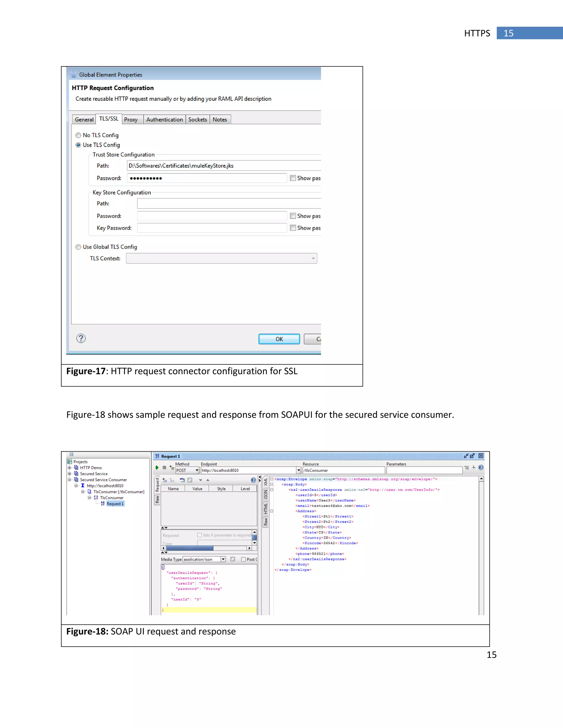This screenshot has height=728, width=563.
Task: Toggle the Post QueryString checkbox
Action: pos(244,559)
